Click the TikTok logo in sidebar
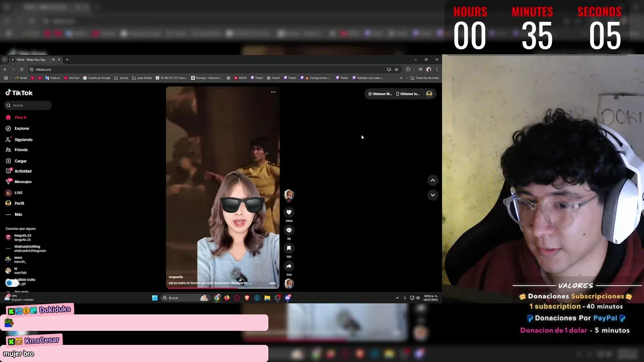 point(19,93)
